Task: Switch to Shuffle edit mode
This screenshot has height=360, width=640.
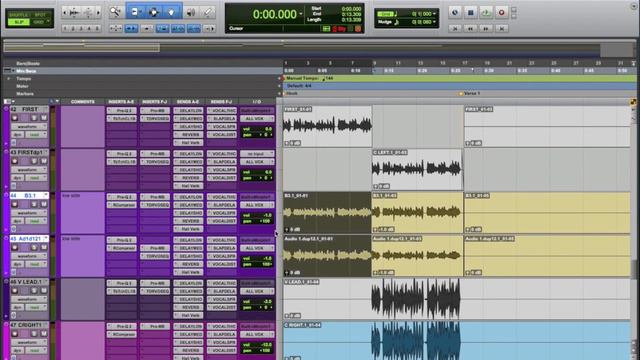Action: coord(19,15)
